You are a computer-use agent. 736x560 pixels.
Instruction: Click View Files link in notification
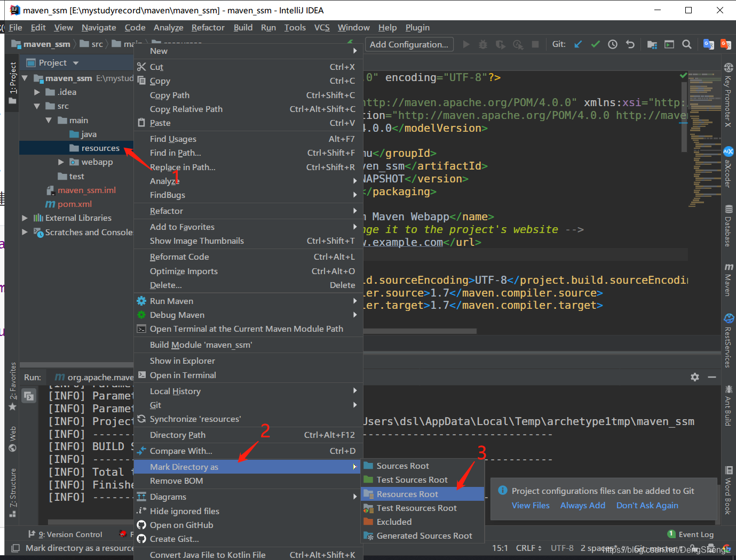531,506
